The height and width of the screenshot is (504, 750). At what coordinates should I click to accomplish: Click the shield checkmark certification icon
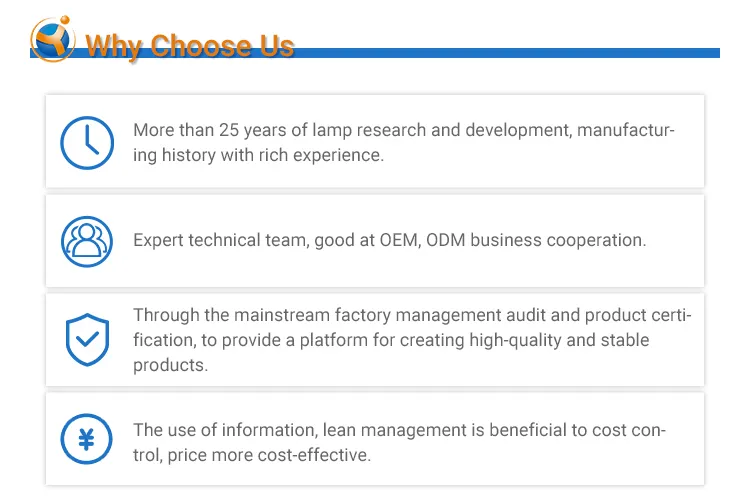click(87, 340)
